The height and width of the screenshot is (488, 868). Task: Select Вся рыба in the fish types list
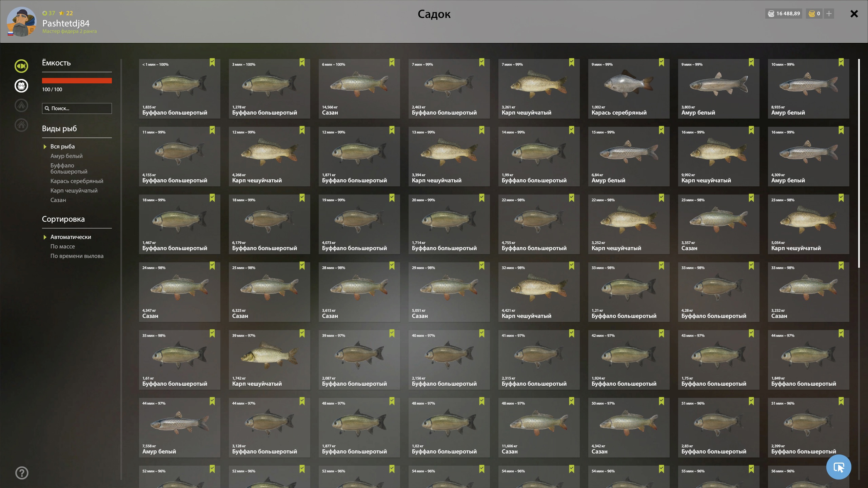point(63,146)
